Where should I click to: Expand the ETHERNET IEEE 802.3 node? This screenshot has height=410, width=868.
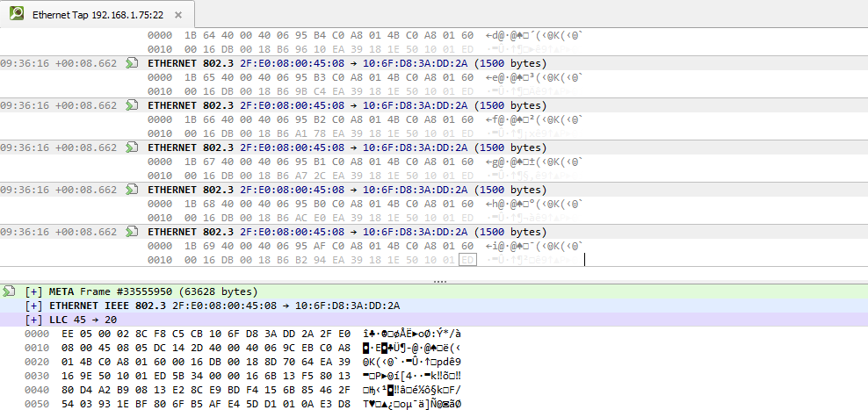click(33, 306)
